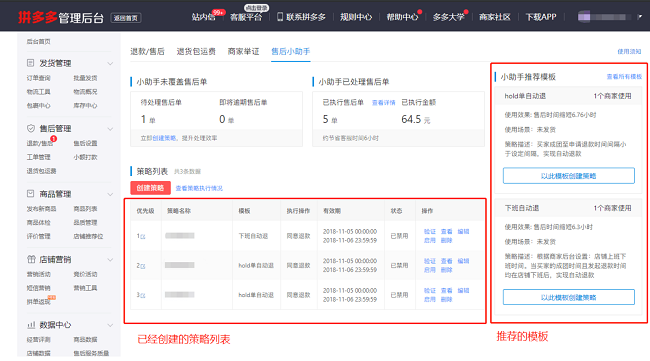
Task: Open 库存中心 in the sidebar
Action: click(85, 105)
